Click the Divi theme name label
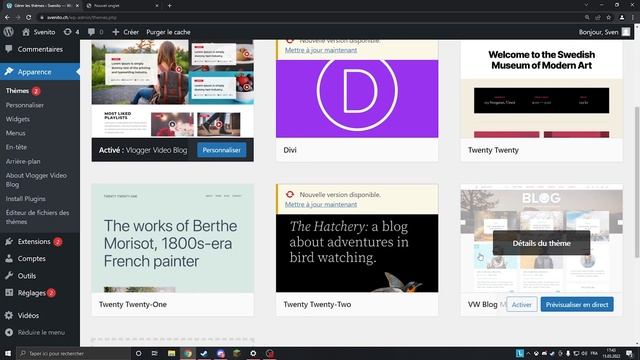 pos(290,150)
